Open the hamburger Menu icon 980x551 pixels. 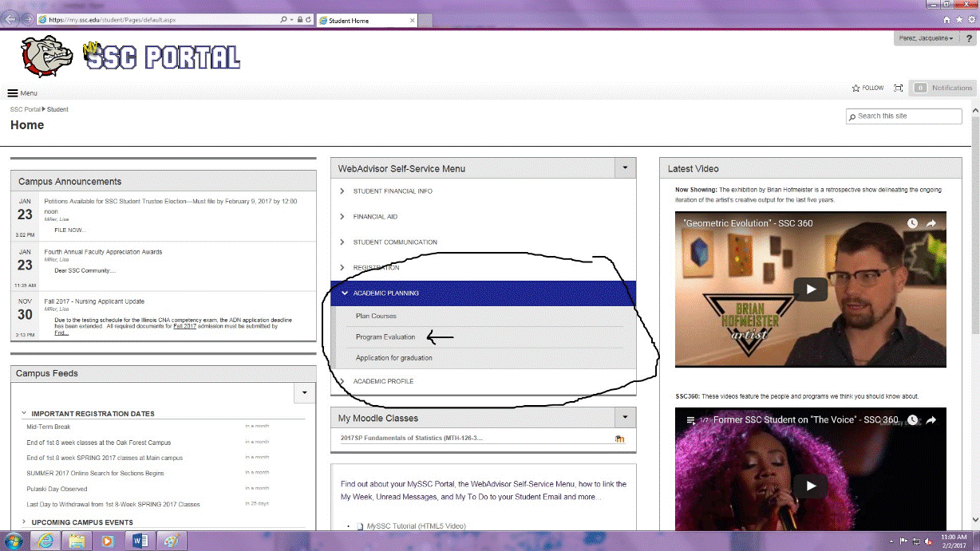pos(13,93)
